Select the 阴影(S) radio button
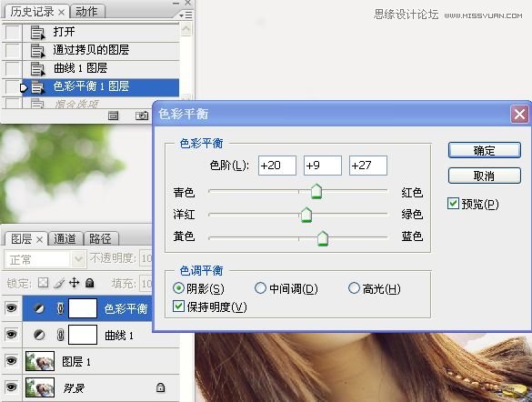Viewport: 532px width, 402px height. 178,288
